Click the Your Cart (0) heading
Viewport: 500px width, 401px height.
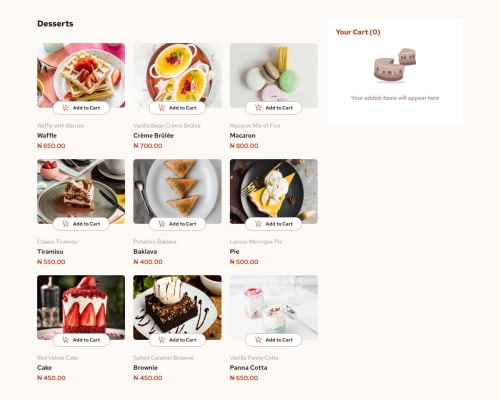point(358,32)
